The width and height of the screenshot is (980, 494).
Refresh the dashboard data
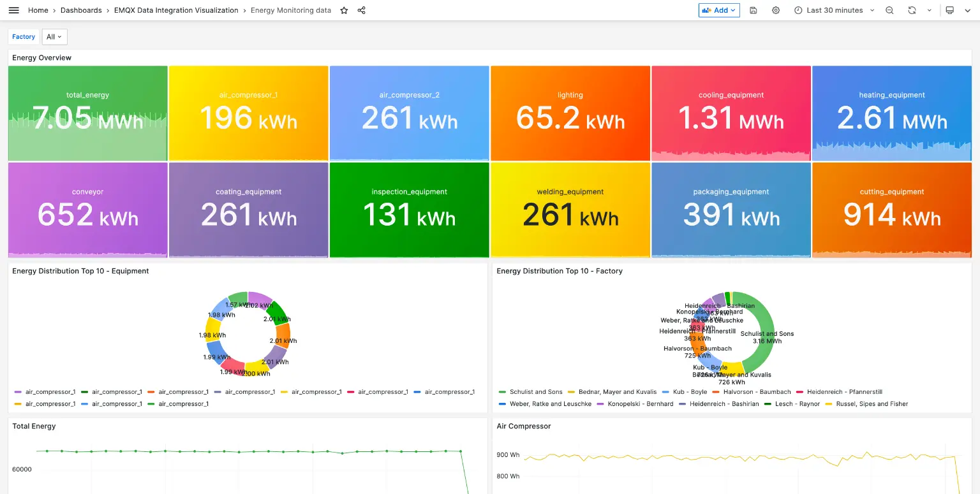coord(912,10)
